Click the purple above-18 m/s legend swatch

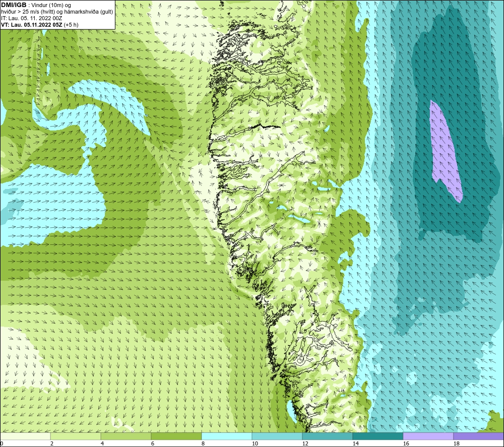[478, 436]
